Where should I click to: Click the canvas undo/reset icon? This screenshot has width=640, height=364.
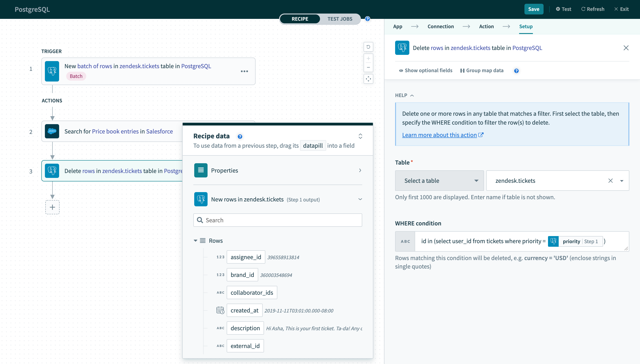(368, 47)
